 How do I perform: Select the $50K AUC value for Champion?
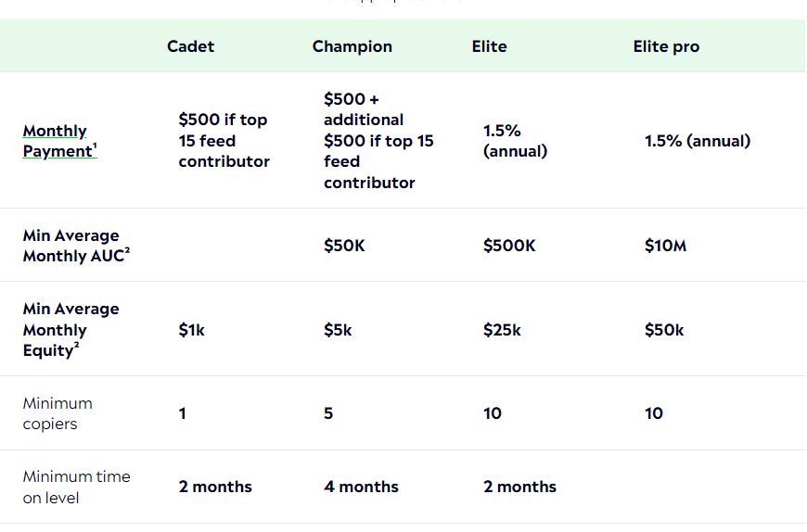[345, 246]
